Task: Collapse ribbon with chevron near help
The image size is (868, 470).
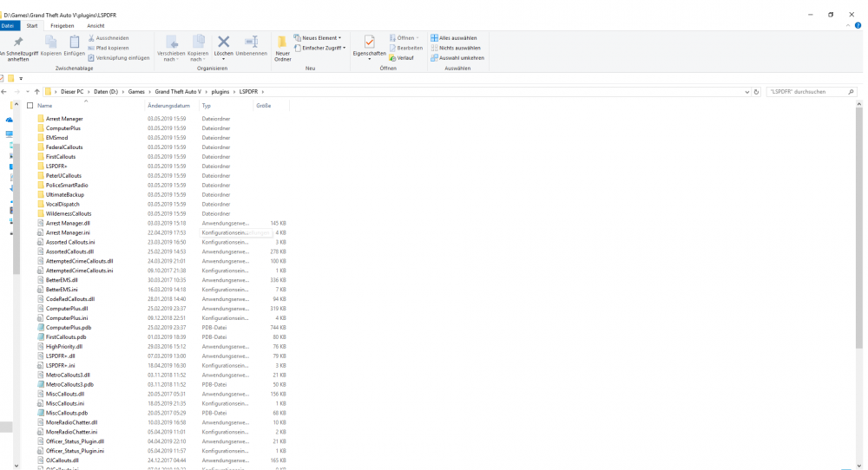Action: point(847,25)
